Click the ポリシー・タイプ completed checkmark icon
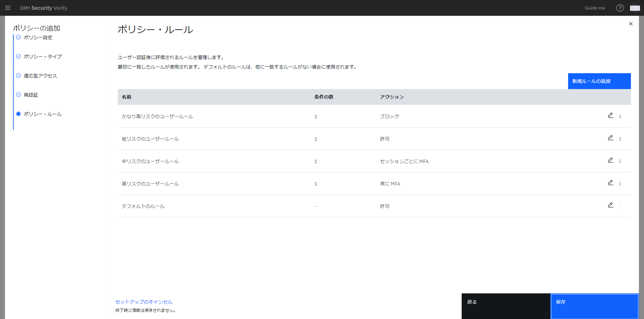644x319 pixels. (18, 56)
